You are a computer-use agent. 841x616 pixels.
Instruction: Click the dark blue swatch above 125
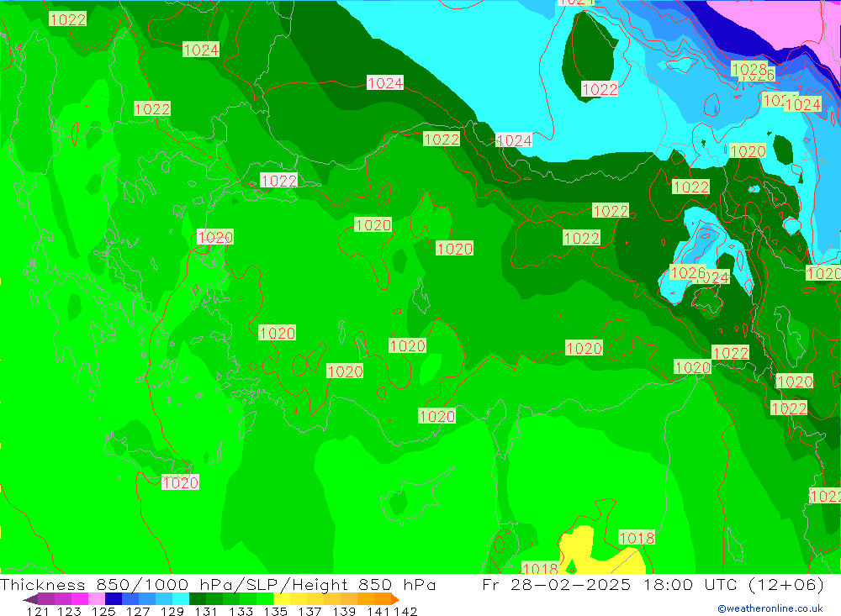pos(114,599)
